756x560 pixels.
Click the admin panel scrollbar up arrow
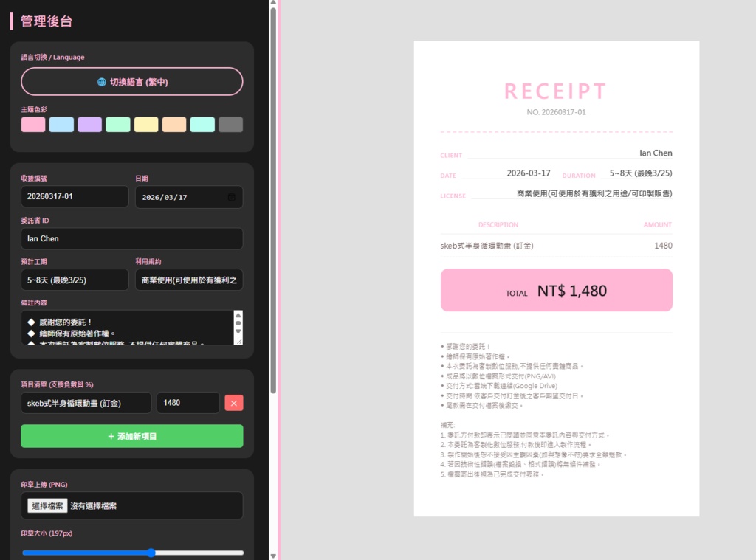[273, 3]
